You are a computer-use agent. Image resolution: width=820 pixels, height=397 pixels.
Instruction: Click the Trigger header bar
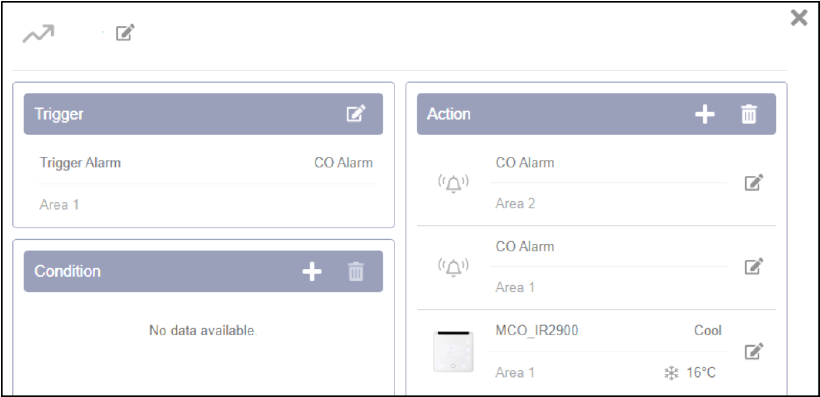[x=203, y=114]
